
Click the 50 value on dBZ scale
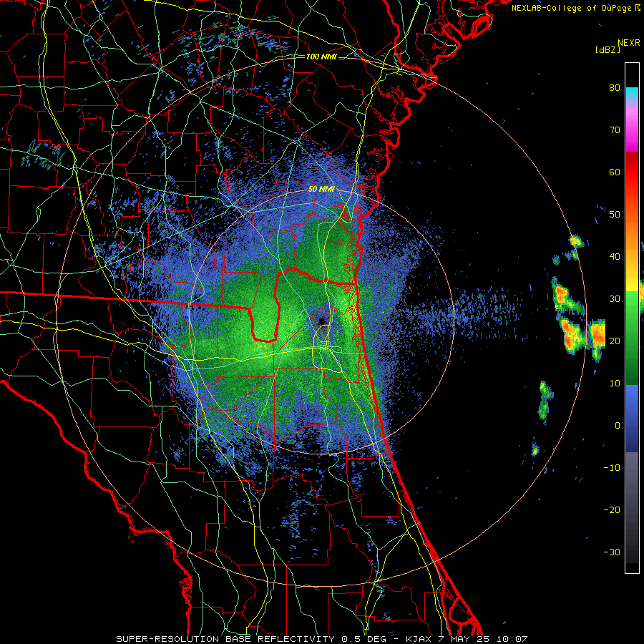[x=615, y=215]
